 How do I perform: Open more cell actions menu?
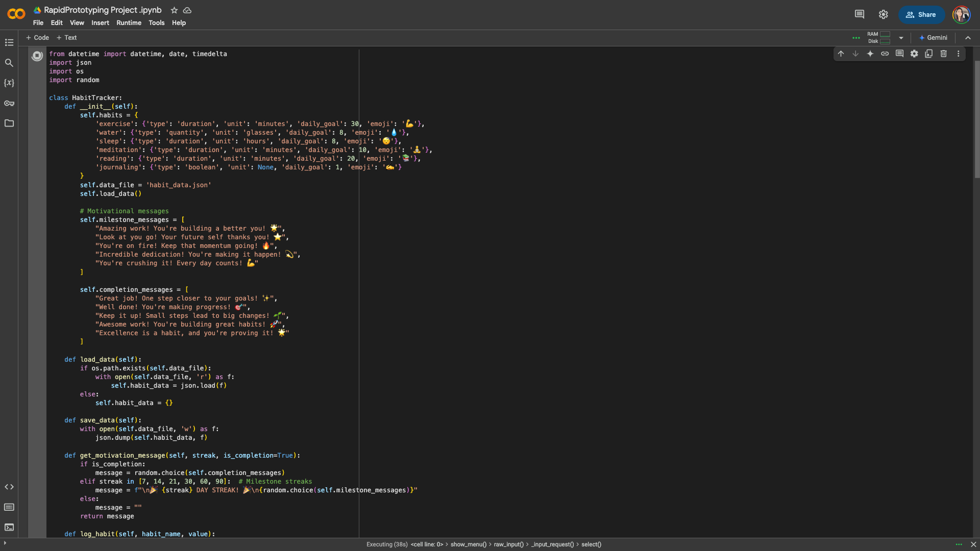tap(958, 54)
